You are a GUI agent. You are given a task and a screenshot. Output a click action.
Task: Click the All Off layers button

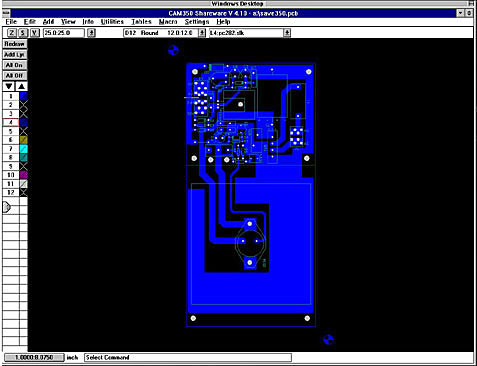tap(15, 76)
